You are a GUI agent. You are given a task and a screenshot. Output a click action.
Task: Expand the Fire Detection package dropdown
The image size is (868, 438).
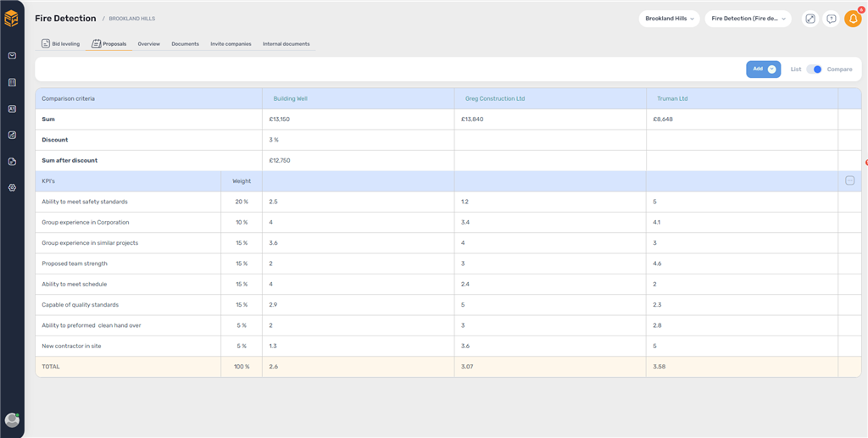point(748,19)
